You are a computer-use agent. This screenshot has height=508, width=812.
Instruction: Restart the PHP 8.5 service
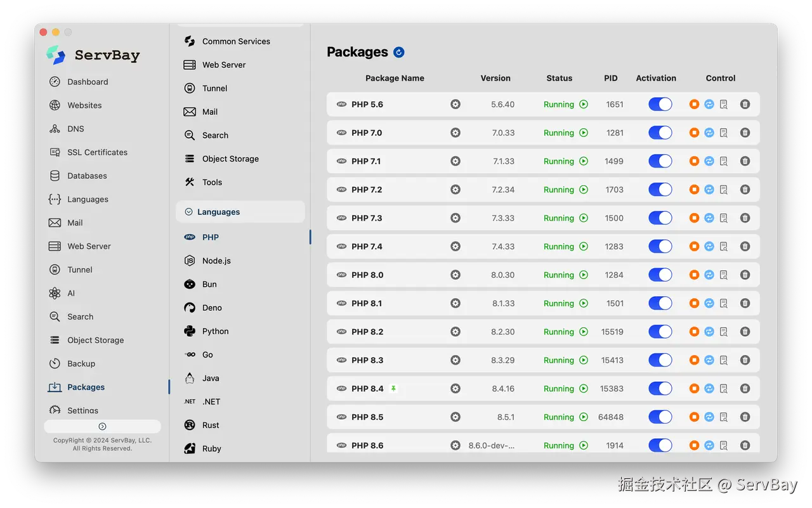(x=709, y=417)
